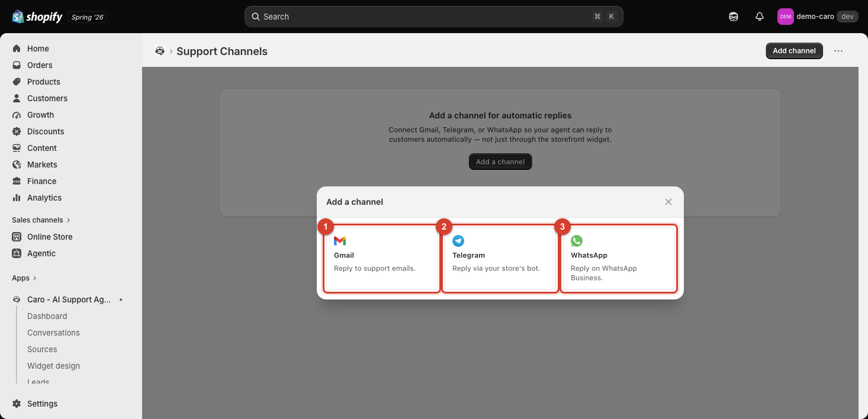Open the three-dot more actions menu
This screenshot has height=419, width=868.
click(x=838, y=51)
